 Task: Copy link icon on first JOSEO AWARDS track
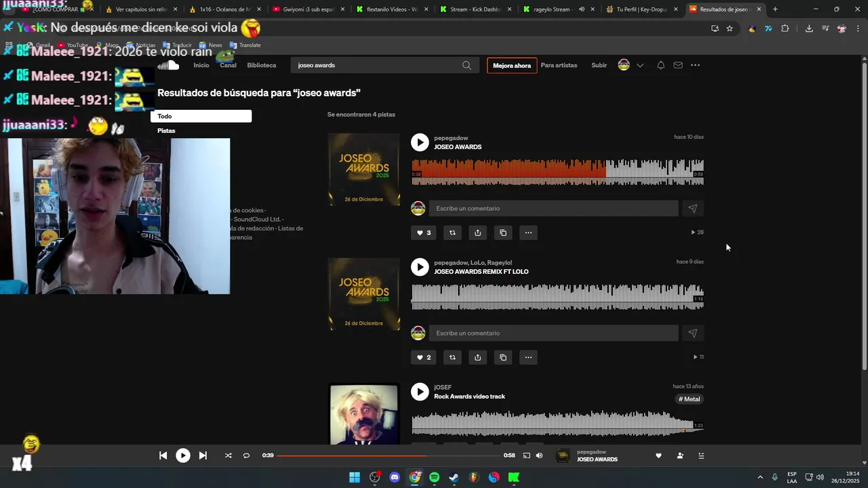[x=502, y=232]
